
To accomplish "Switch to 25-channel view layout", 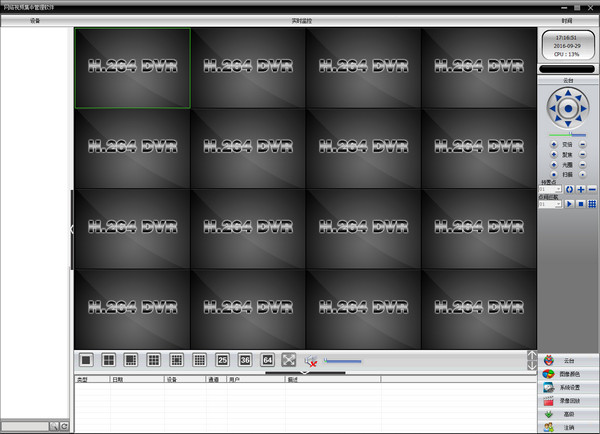I will [x=222, y=360].
